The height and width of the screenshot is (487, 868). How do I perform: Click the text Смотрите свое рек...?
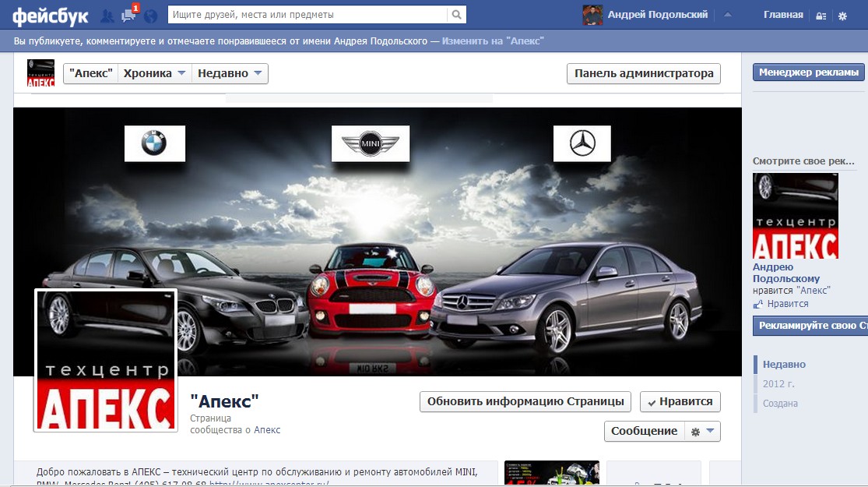pos(803,161)
